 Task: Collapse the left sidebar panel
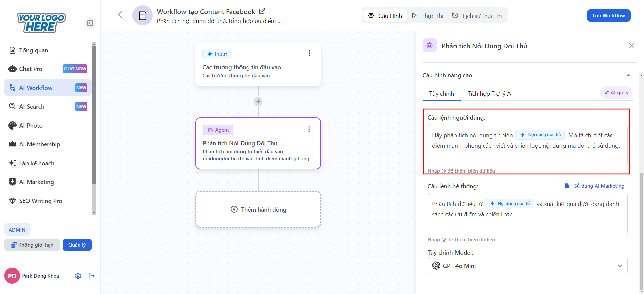tap(90, 23)
